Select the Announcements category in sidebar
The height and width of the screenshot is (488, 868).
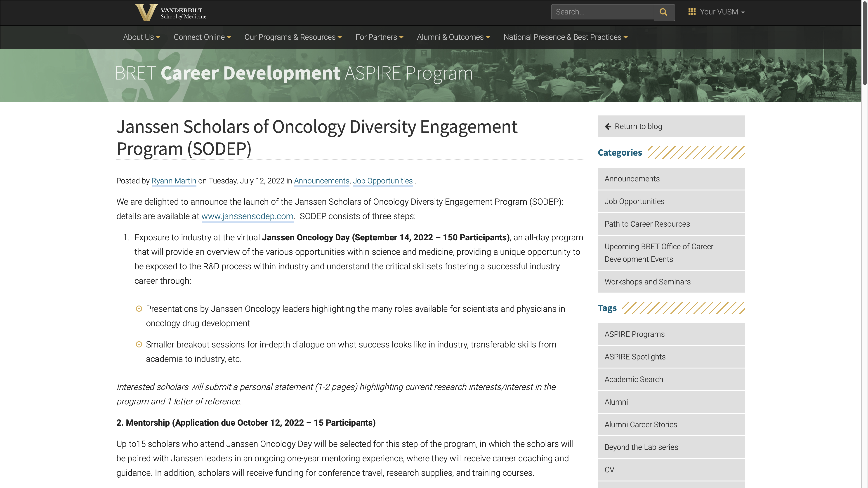671,179
